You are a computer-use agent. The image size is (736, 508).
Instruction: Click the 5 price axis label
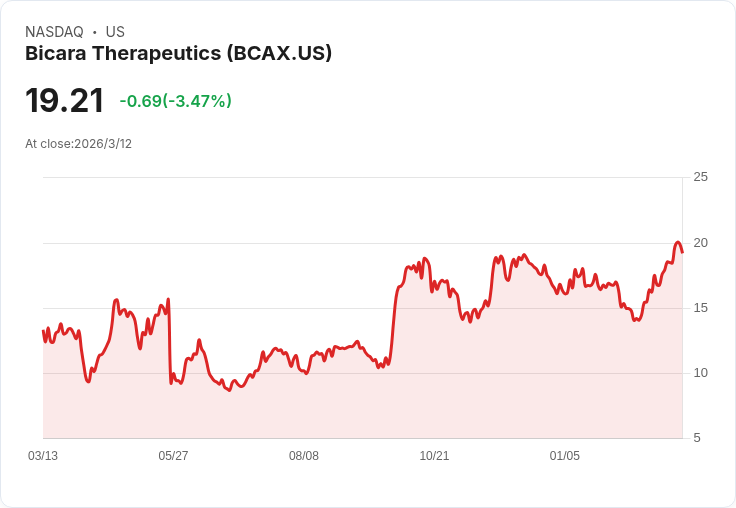point(697,438)
